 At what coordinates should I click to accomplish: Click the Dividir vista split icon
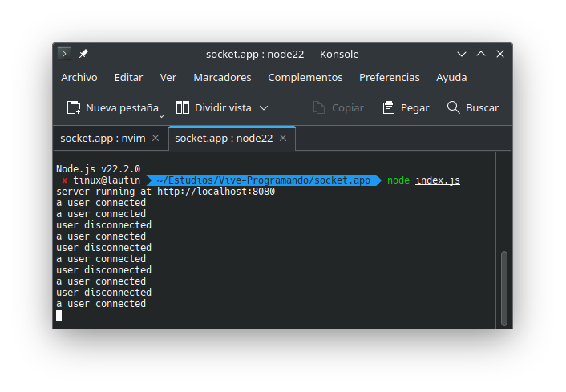[x=183, y=107]
